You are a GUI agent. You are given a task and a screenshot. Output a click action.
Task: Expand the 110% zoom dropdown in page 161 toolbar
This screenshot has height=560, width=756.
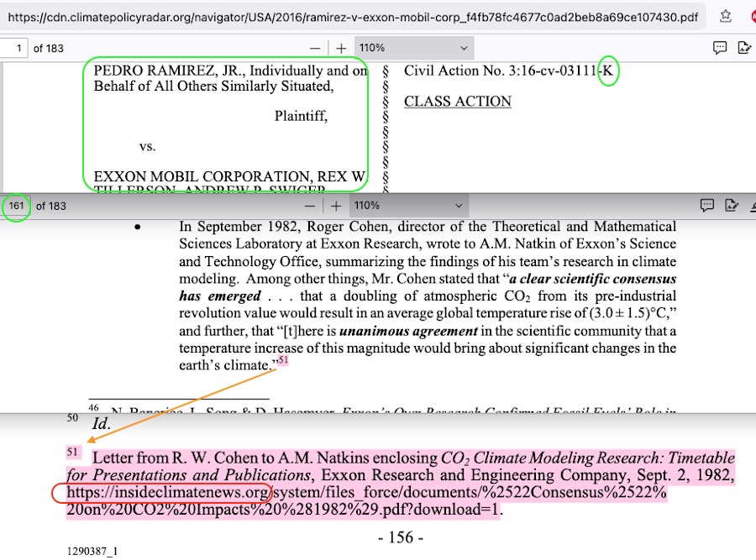click(x=408, y=206)
